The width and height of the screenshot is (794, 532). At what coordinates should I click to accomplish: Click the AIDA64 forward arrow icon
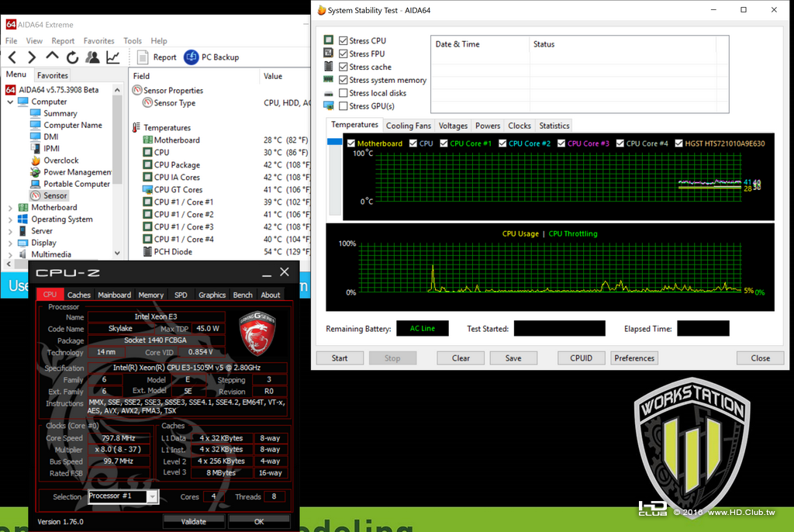coord(31,57)
